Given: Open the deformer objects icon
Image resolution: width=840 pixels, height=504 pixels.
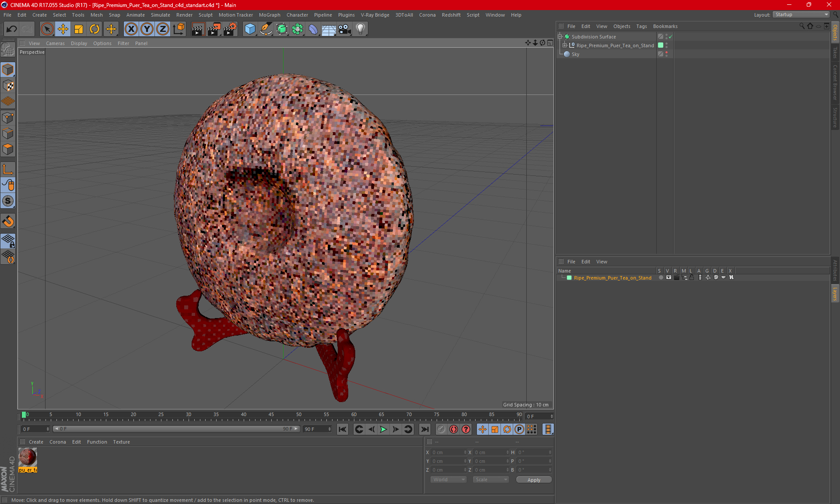Looking at the screenshot, I should pyautogui.click(x=313, y=29).
